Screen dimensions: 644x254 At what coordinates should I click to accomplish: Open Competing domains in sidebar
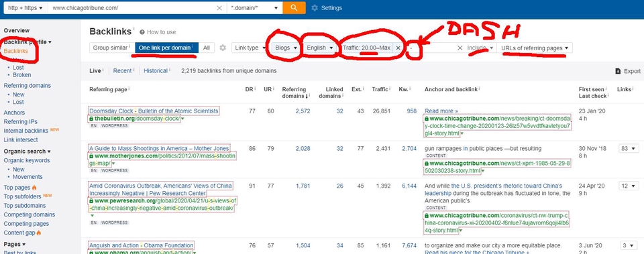coord(29,214)
